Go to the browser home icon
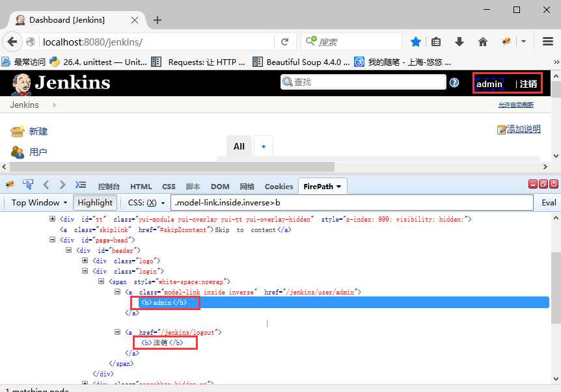This screenshot has width=561, height=392. click(x=483, y=42)
